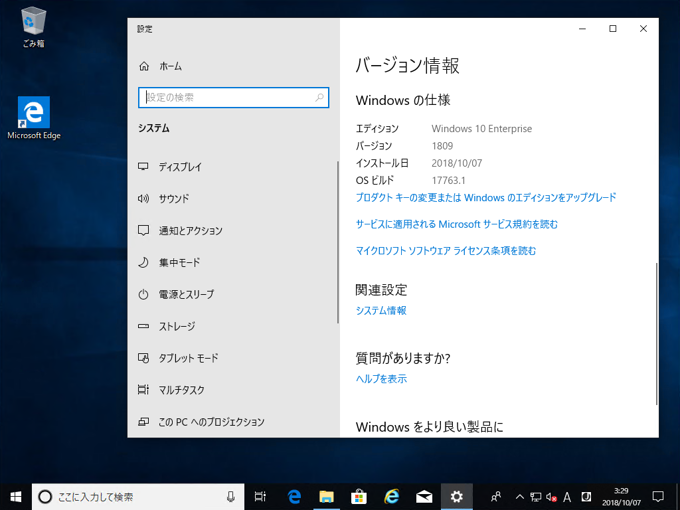Click the IME mode icon beside the clock

click(x=586, y=497)
